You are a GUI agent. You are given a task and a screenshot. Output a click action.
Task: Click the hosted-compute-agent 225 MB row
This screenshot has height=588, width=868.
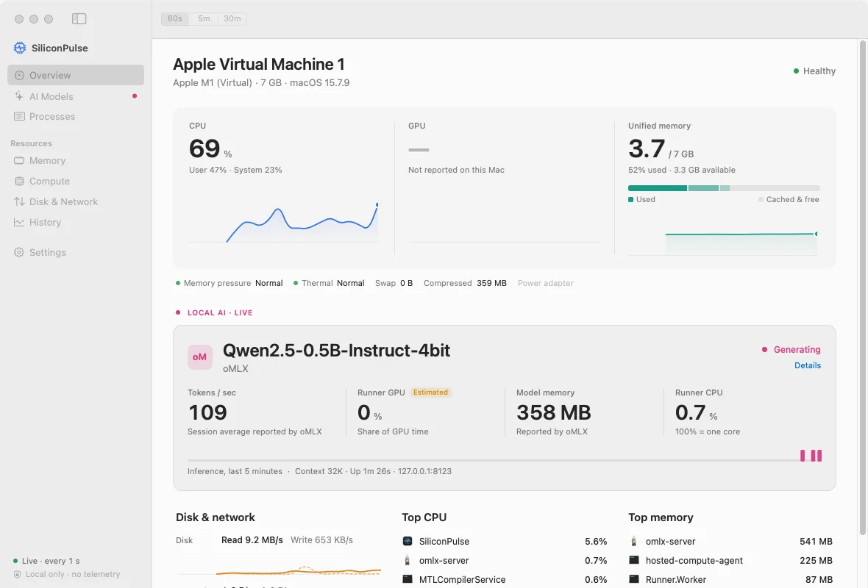(730, 560)
